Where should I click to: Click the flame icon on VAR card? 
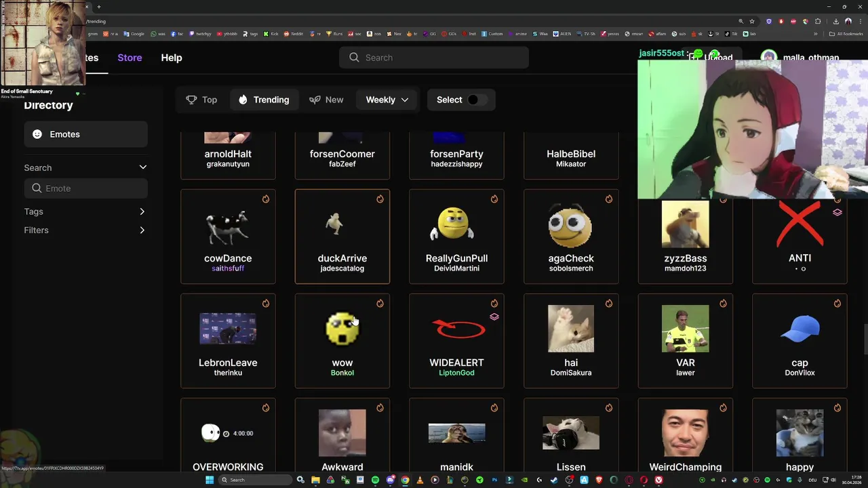[723, 303]
